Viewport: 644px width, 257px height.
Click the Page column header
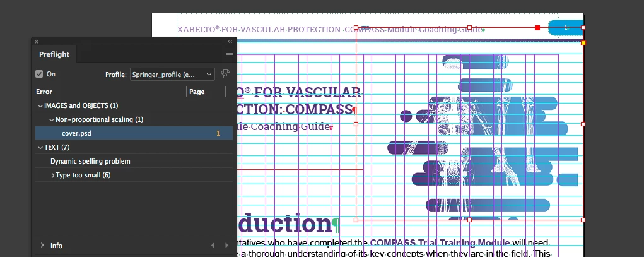coord(197,92)
